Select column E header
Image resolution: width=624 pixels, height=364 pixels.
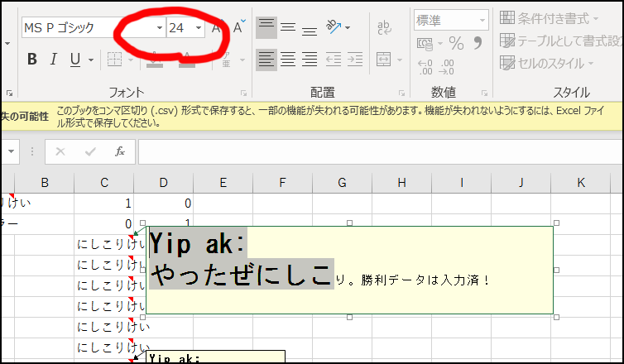[223, 183]
